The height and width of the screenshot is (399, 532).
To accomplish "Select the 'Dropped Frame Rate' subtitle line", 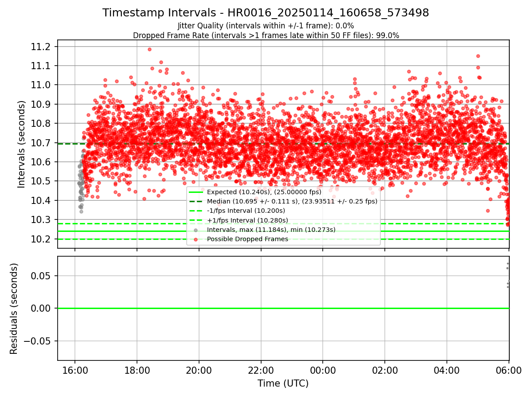I will tap(266, 35).
